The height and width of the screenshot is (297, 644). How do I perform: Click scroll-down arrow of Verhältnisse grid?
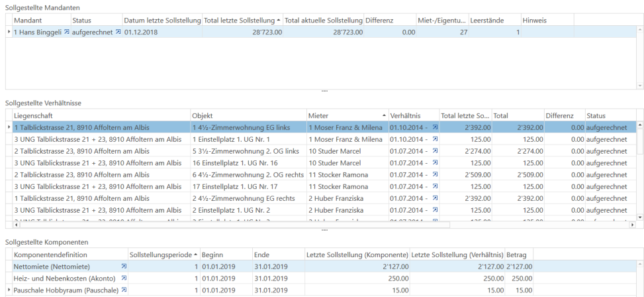click(x=640, y=217)
